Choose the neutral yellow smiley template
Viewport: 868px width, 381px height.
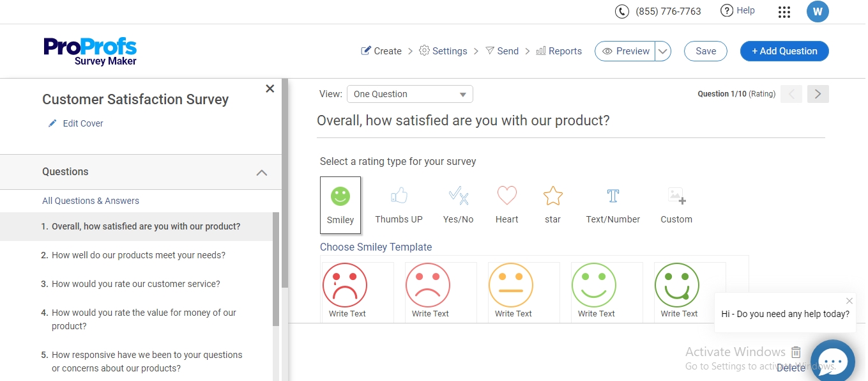[x=511, y=284]
